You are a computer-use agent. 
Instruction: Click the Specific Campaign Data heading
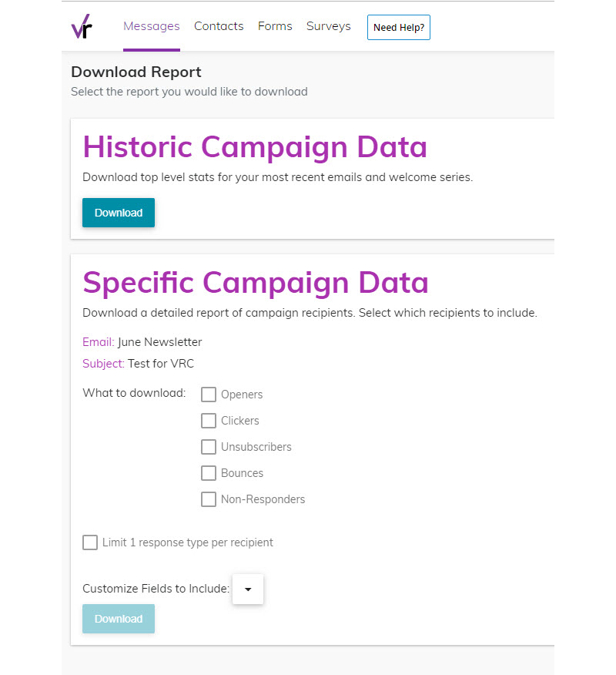click(256, 283)
